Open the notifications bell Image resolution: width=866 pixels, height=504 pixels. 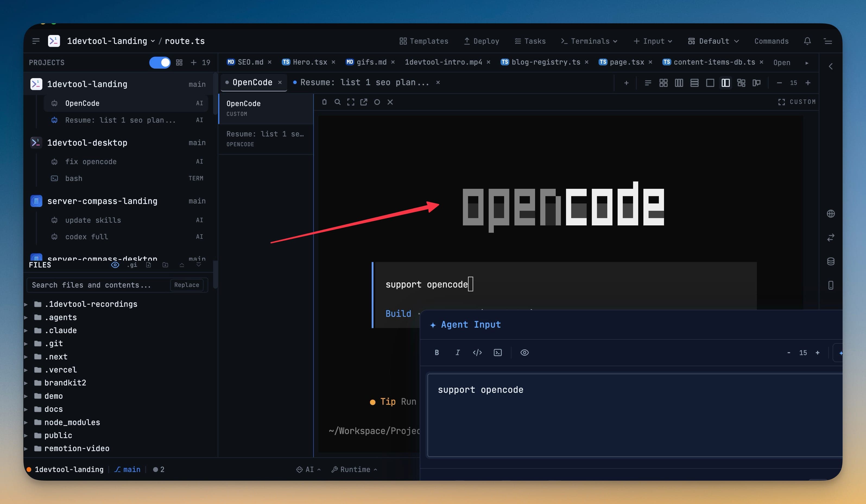tap(807, 41)
